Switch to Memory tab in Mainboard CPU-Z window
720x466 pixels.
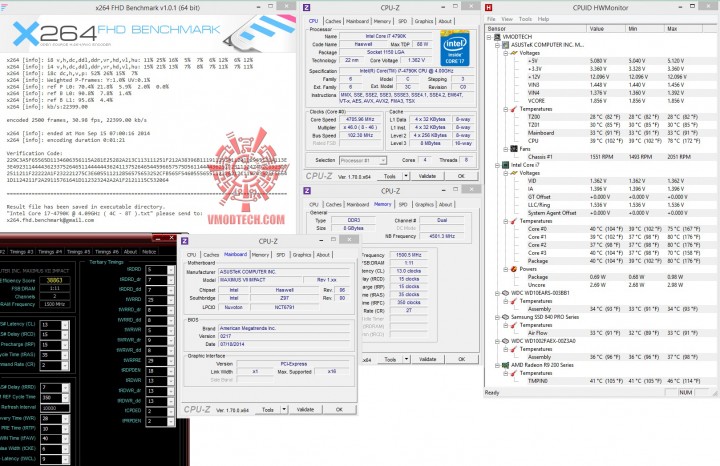coord(260,254)
